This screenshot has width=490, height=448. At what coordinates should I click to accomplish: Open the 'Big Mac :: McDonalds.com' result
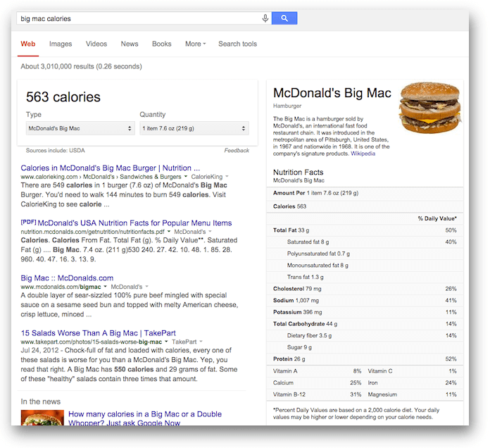coord(67,278)
